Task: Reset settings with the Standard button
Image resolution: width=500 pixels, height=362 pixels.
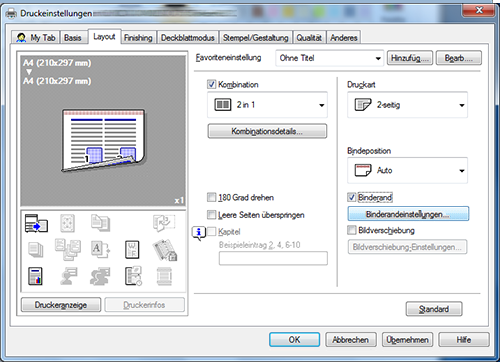Action: pos(434,309)
